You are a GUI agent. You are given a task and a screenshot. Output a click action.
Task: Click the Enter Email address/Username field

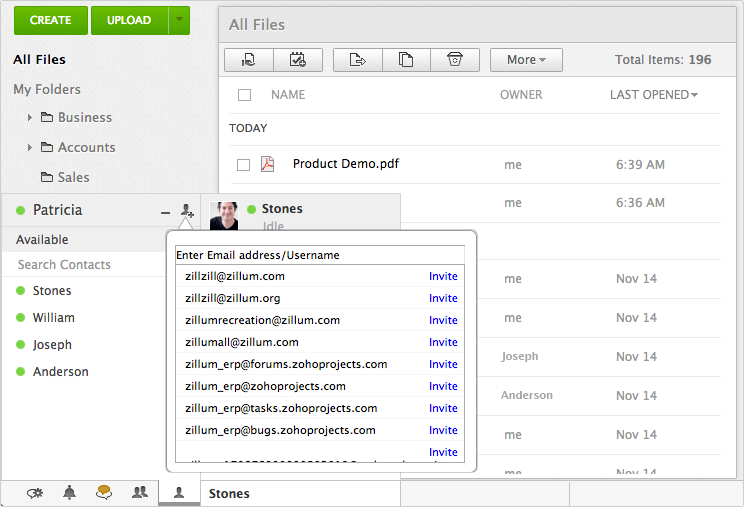pos(319,255)
